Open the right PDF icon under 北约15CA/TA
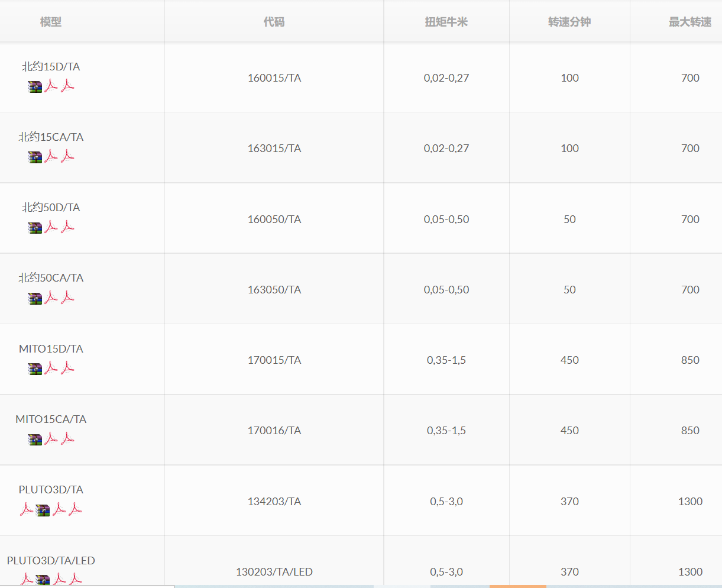722x588 pixels. tap(67, 157)
